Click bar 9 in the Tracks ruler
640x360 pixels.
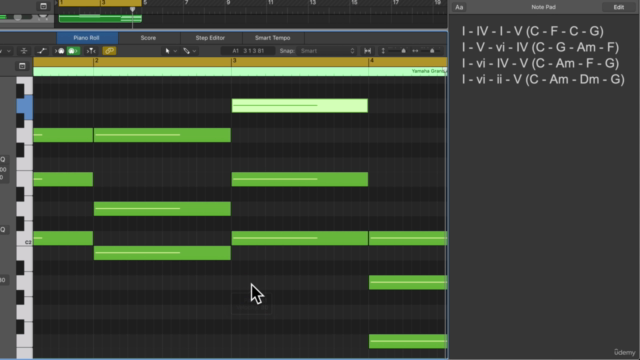pyautogui.click(x=229, y=3)
